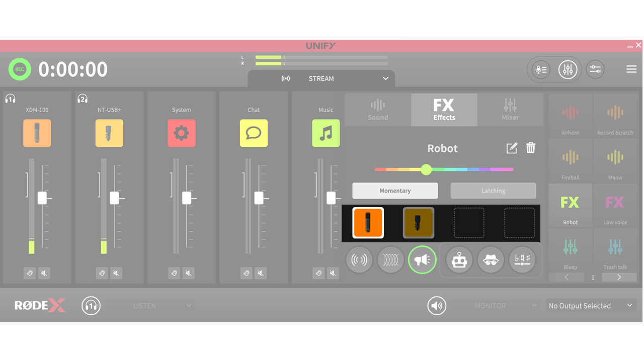Trigger the Record Scratch sound pad

[x=615, y=116]
